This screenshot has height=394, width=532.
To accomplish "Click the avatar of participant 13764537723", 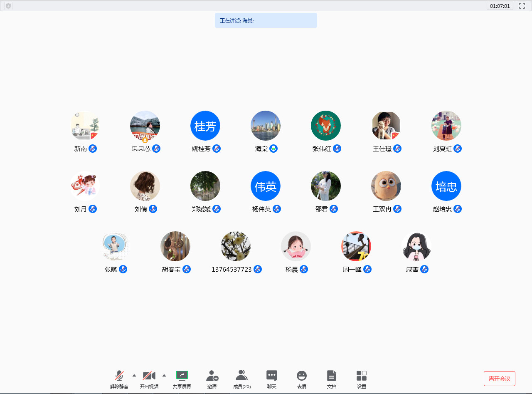I will 235,246.
